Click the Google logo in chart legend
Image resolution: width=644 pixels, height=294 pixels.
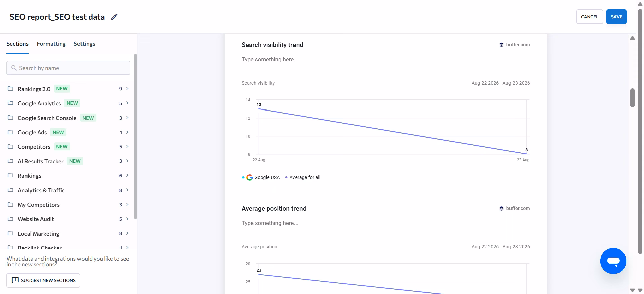(x=249, y=177)
